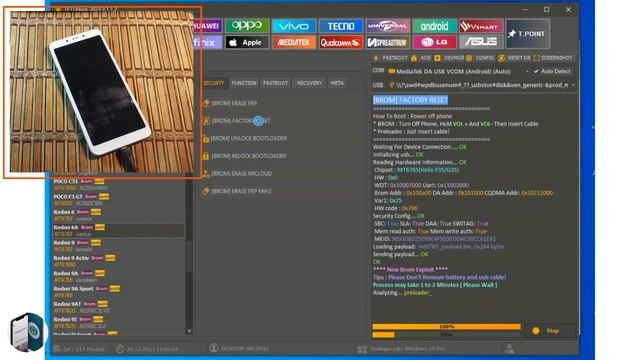
Task: Switch to the META tab
Action: [x=337, y=83]
